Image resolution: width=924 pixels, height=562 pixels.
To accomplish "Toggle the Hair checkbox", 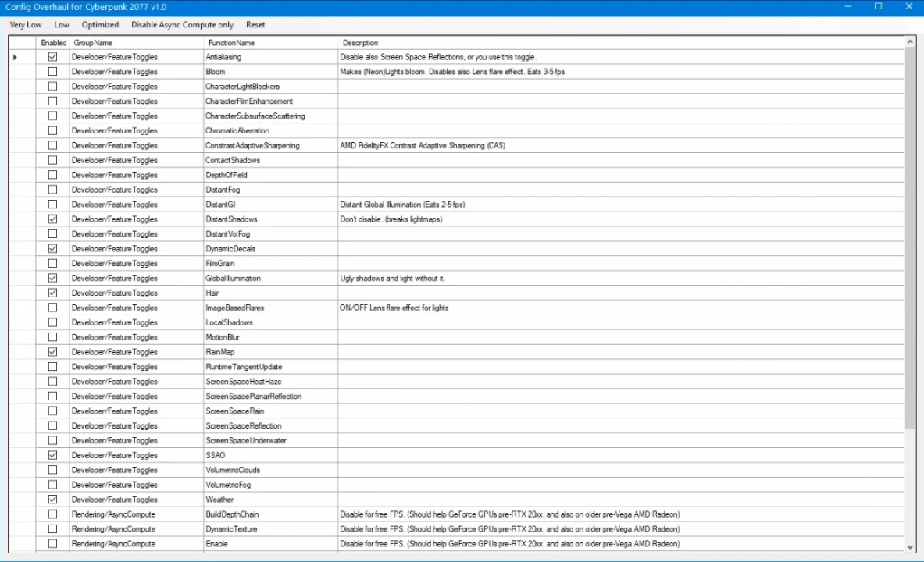I will [x=52, y=293].
